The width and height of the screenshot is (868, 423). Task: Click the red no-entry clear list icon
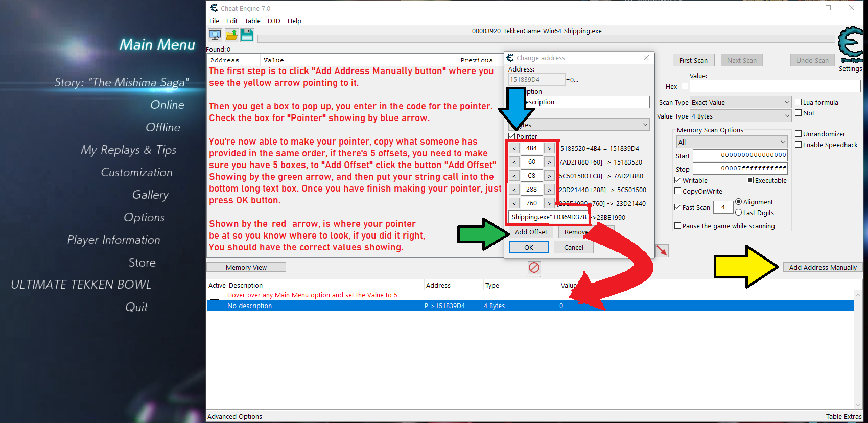534,267
